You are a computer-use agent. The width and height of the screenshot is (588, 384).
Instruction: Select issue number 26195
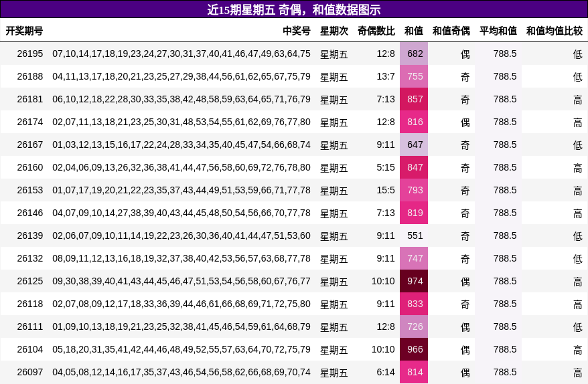coord(30,54)
